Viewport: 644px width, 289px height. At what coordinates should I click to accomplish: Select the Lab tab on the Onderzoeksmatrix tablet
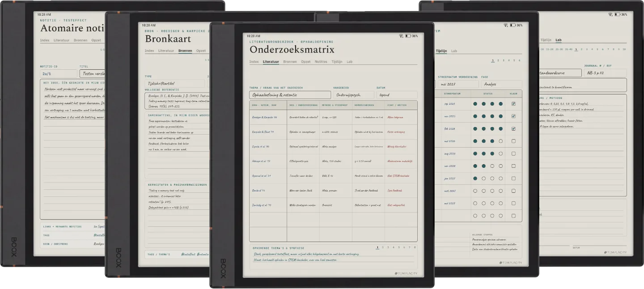point(349,62)
